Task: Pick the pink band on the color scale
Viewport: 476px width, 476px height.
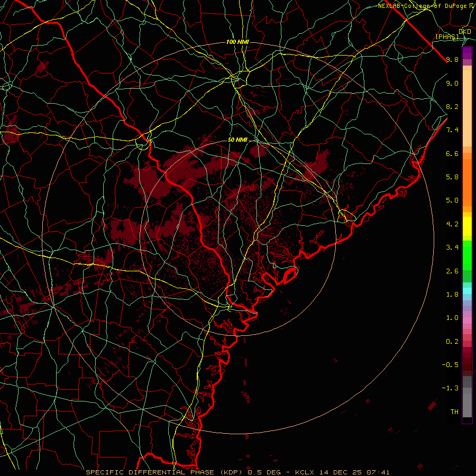Action: (467, 321)
